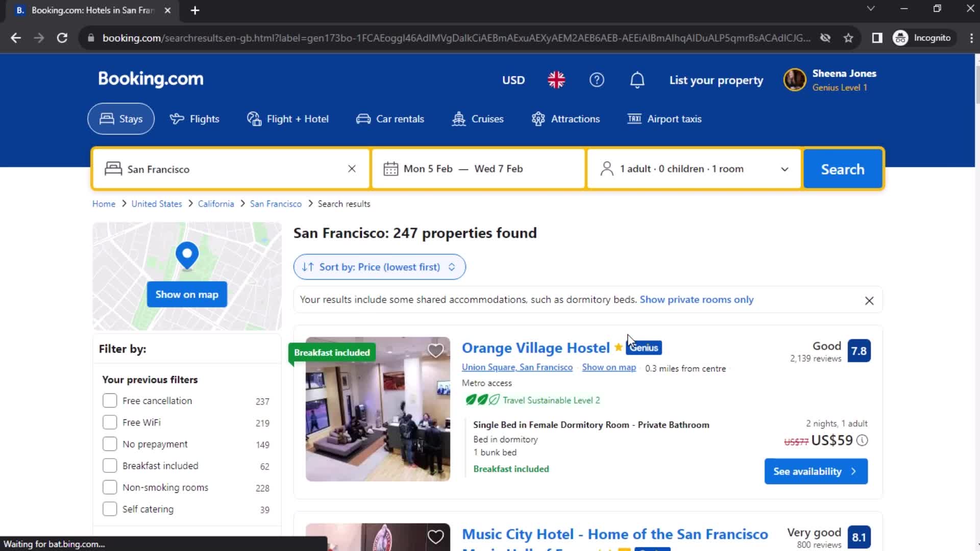Select the Flight + Hotel option
980x551 pixels.
tap(287, 118)
